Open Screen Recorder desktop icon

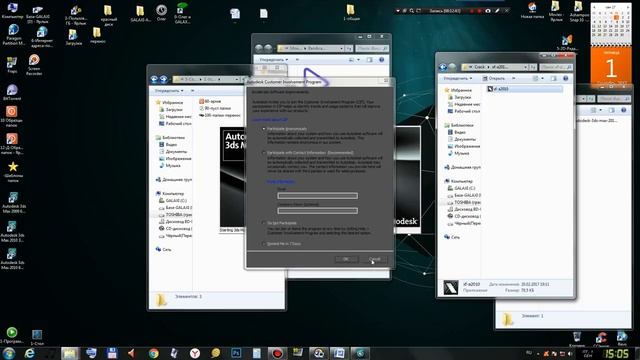(34, 65)
